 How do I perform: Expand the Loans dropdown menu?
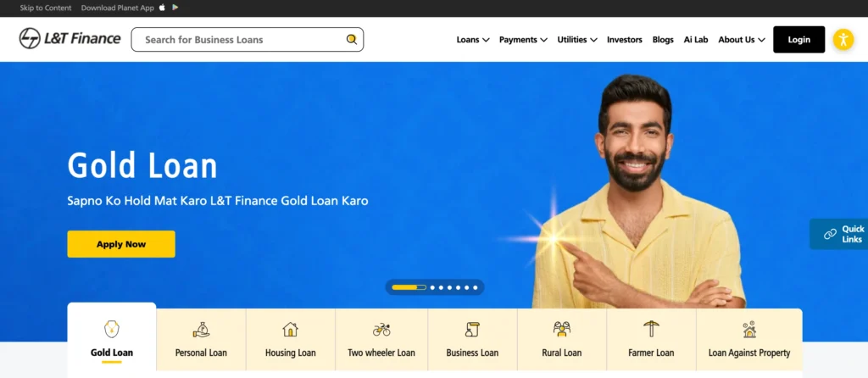pos(473,40)
